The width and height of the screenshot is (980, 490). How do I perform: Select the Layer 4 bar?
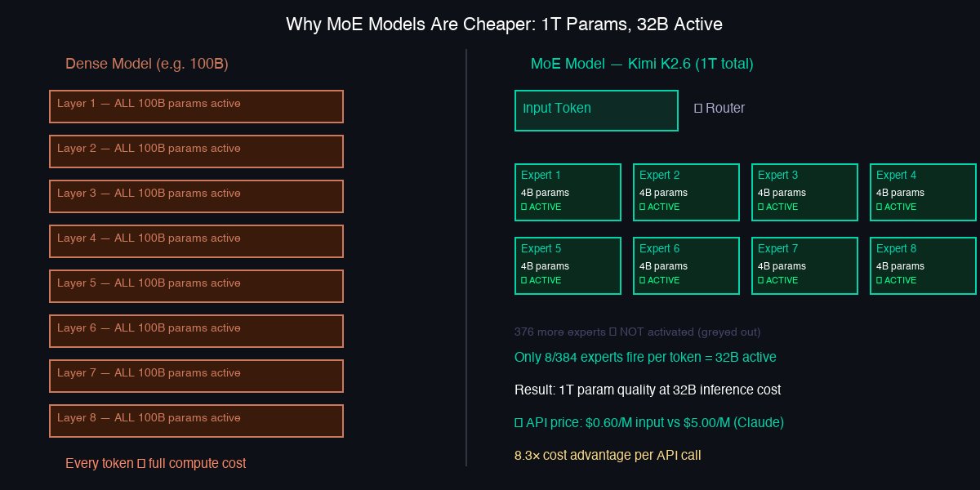[196, 241]
